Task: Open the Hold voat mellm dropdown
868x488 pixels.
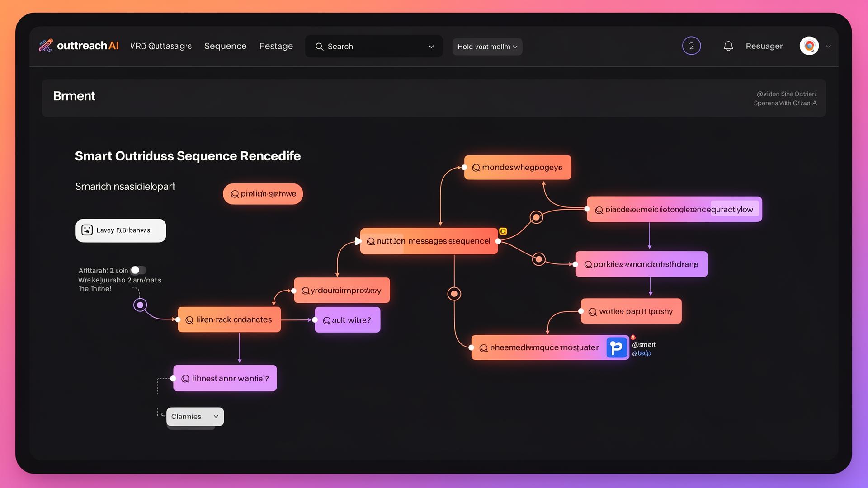Action: pyautogui.click(x=487, y=47)
